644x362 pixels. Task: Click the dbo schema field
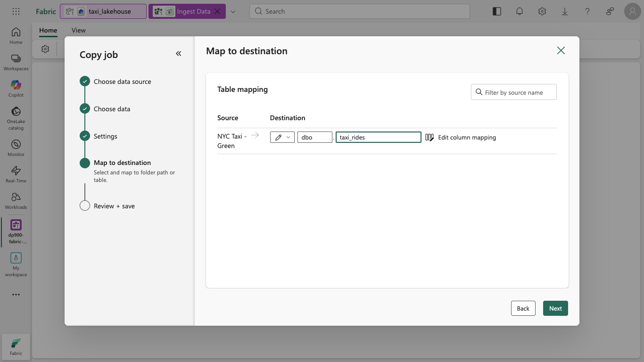[x=315, y=137]
